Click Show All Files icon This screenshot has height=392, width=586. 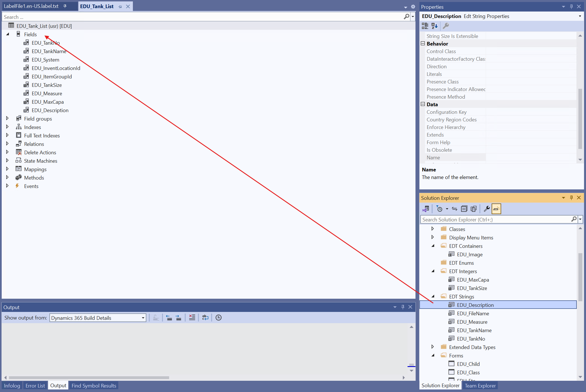point(474,209)
